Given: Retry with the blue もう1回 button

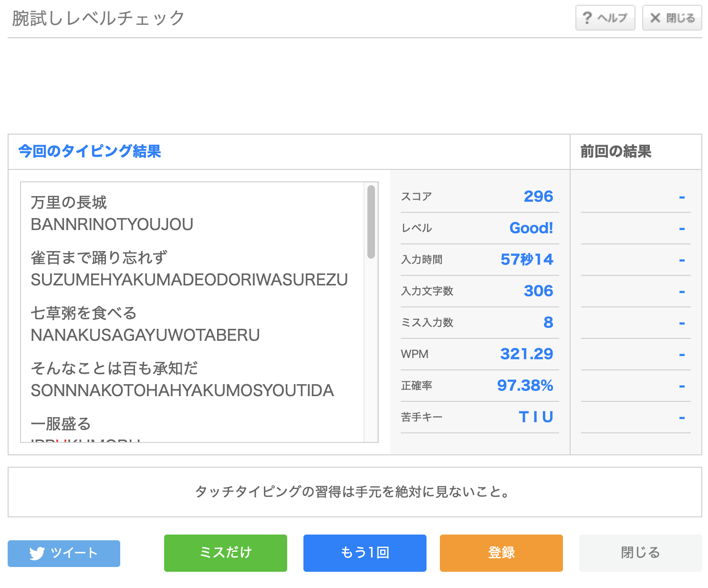Looking at the screenshot, I should coord(364,553).
